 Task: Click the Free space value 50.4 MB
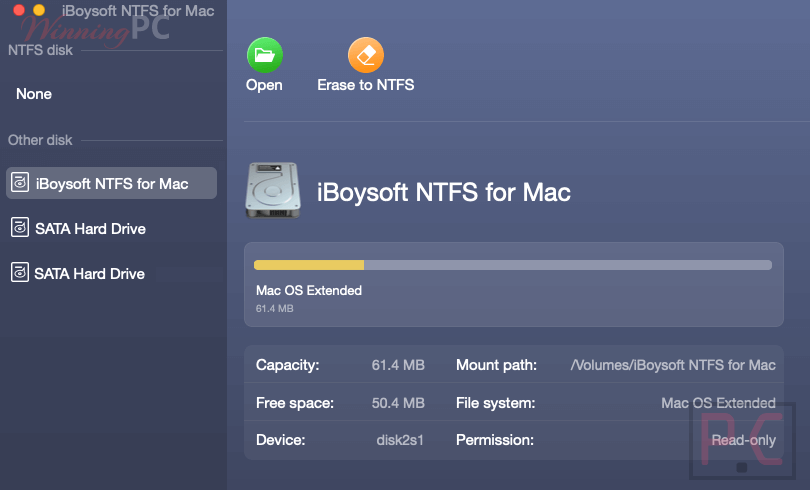[398, 403]
